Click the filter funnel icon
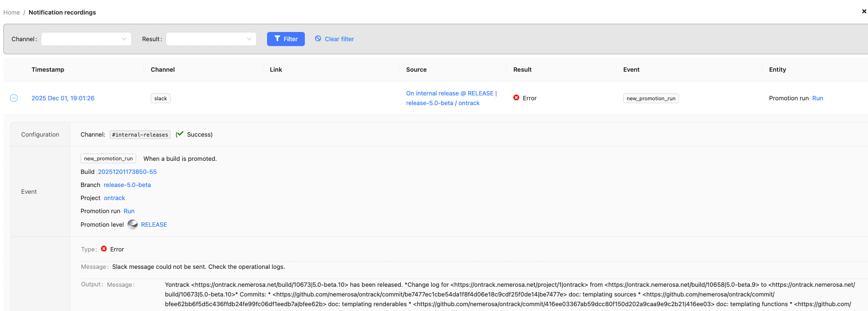Screen dimensions: 868x311 [x=277, y=38]
